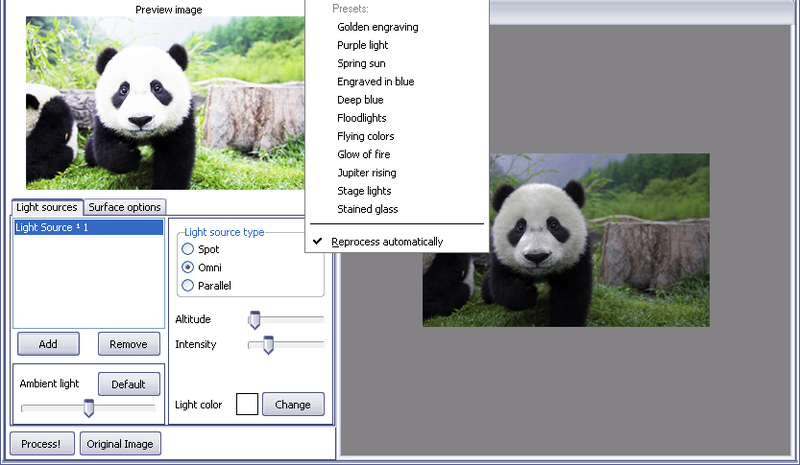Apply the Golden engraving preset
800x465 pixels.
(377, 27)
